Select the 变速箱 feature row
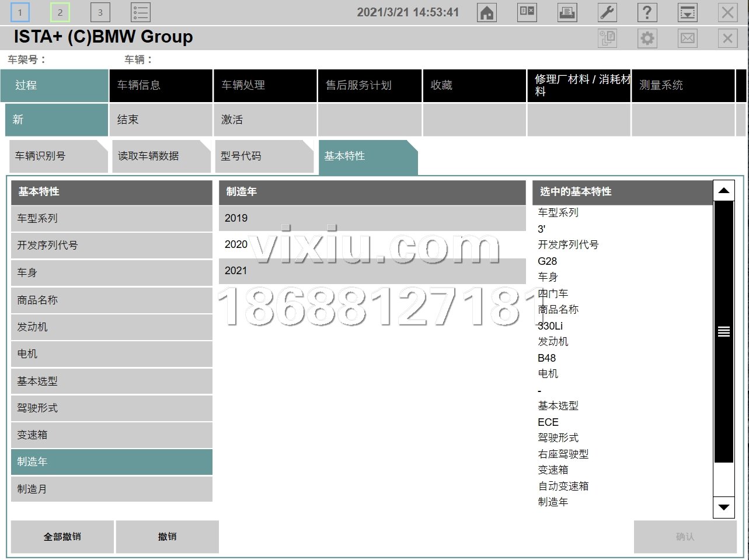 point(112,435)
